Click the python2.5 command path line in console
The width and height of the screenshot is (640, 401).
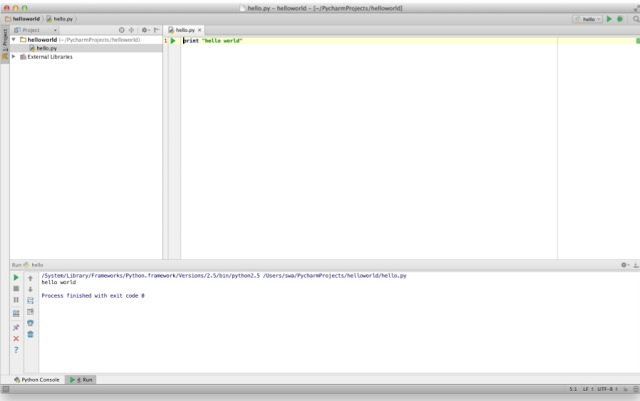pos(224,276)
